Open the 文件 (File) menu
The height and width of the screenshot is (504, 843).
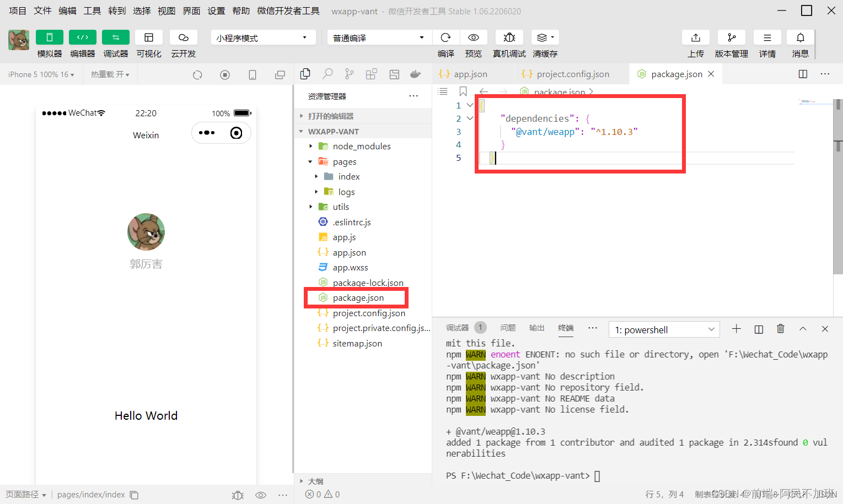click(x=42, y=10)
